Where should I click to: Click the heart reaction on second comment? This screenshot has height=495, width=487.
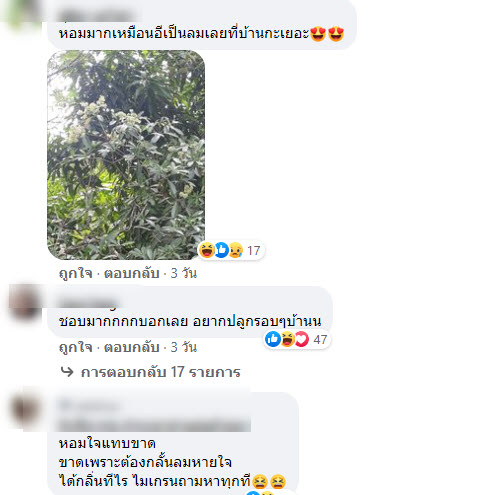tap(302, 339)
